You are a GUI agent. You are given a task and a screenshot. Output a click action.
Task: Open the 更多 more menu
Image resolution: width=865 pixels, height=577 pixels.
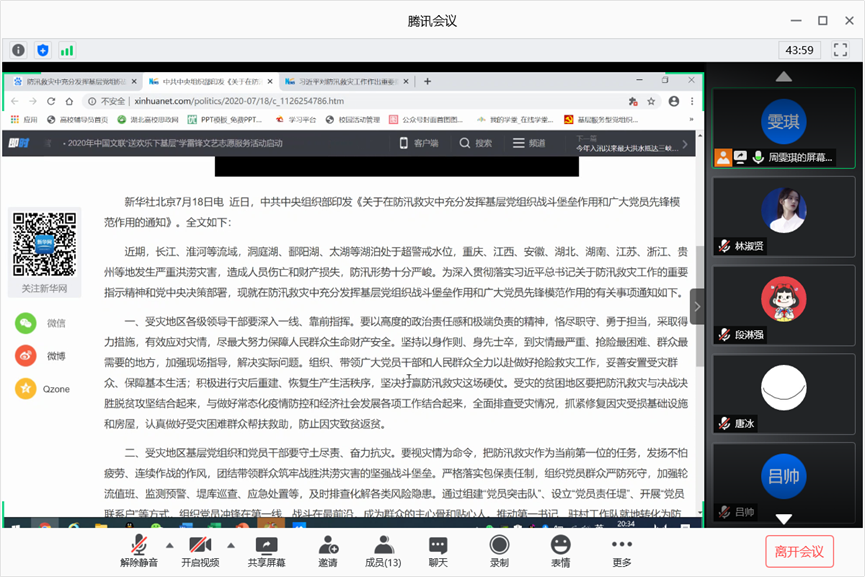click(622, 551)
